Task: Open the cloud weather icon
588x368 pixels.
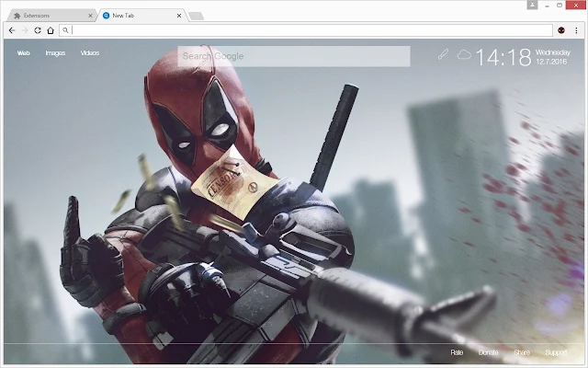Action: (464, 55)
